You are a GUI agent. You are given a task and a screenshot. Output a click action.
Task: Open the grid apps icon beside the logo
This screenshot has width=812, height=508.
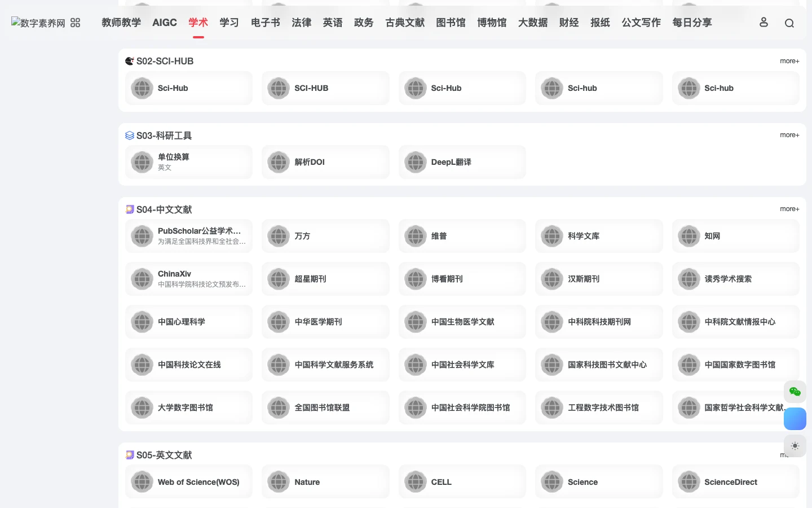(x=76, y=23)
